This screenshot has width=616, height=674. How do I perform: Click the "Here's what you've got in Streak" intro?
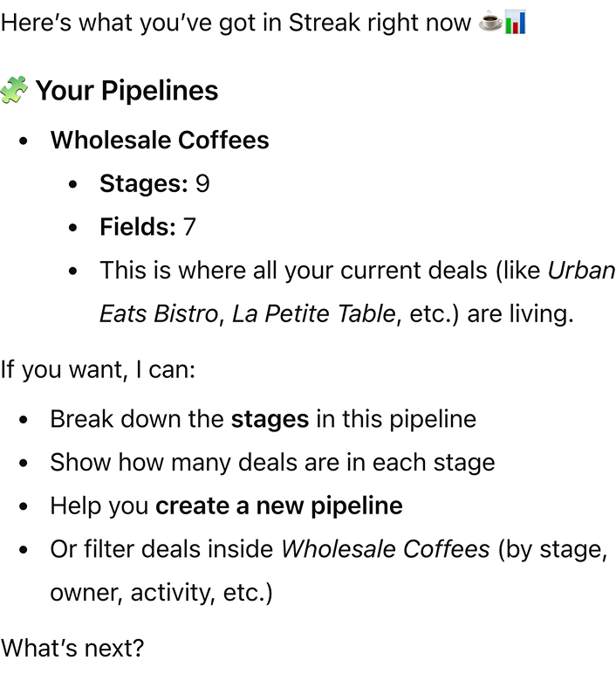[236, 23]
